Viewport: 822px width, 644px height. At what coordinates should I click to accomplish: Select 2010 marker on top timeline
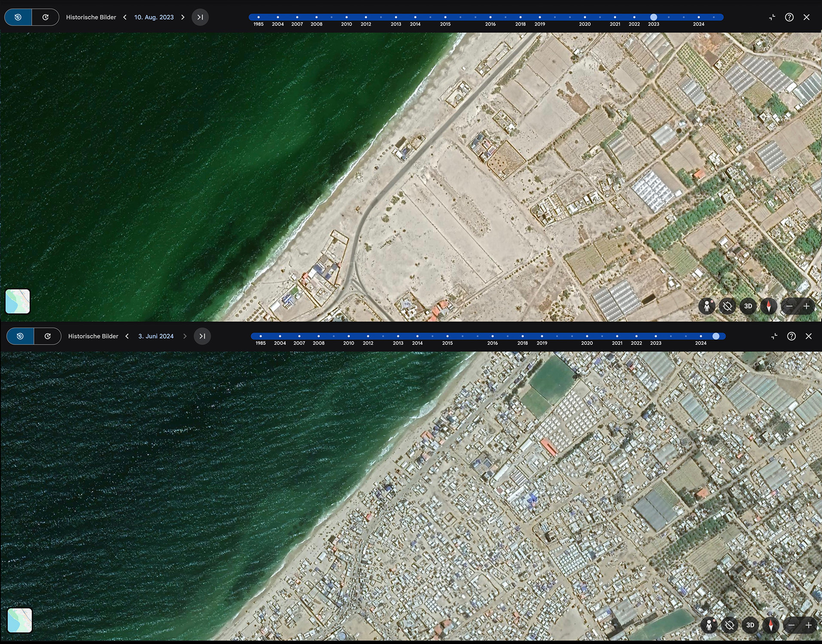pyautogui.click(x=347, y=17)
